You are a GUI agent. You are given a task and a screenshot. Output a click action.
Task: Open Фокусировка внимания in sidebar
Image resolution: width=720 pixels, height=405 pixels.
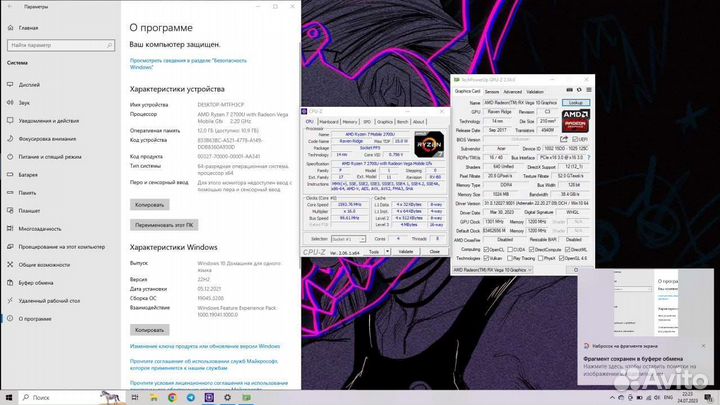click(x=47, y=139)
